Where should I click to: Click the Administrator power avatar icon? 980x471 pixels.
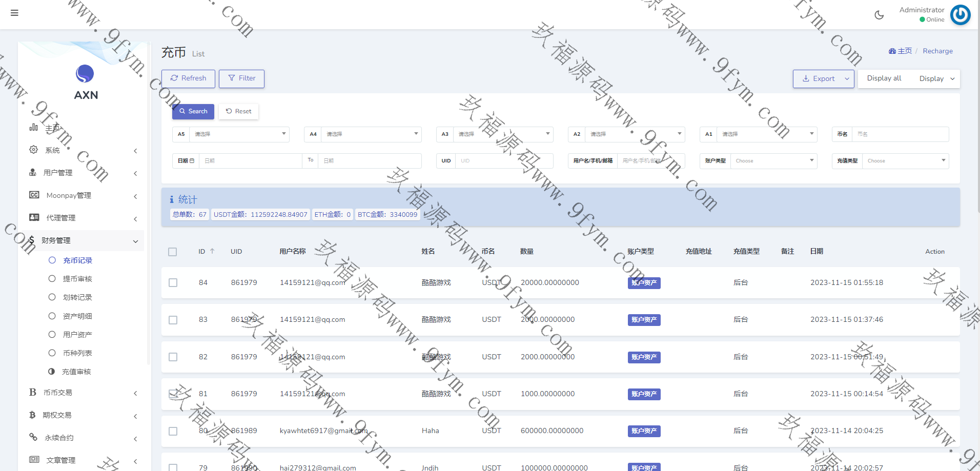coord(960,15)
